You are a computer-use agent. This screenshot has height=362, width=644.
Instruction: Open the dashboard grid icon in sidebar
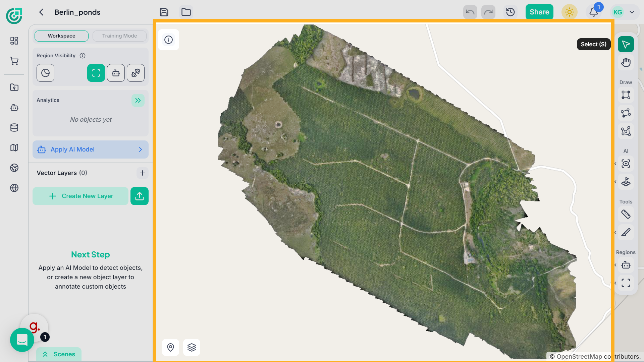(x=14, y=41)
